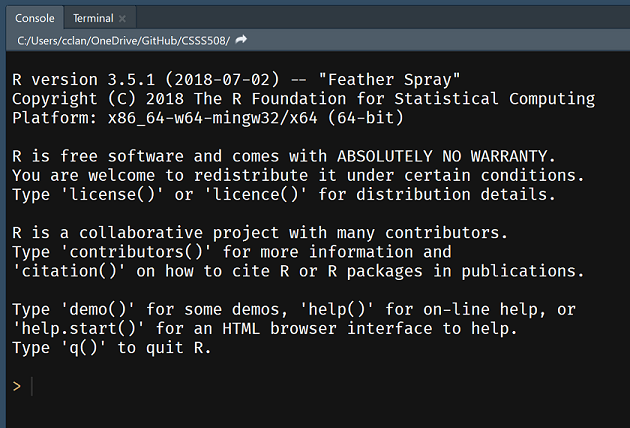
Task: Click the 'license()' or 'licence()' line
Action: pos(284,195)
